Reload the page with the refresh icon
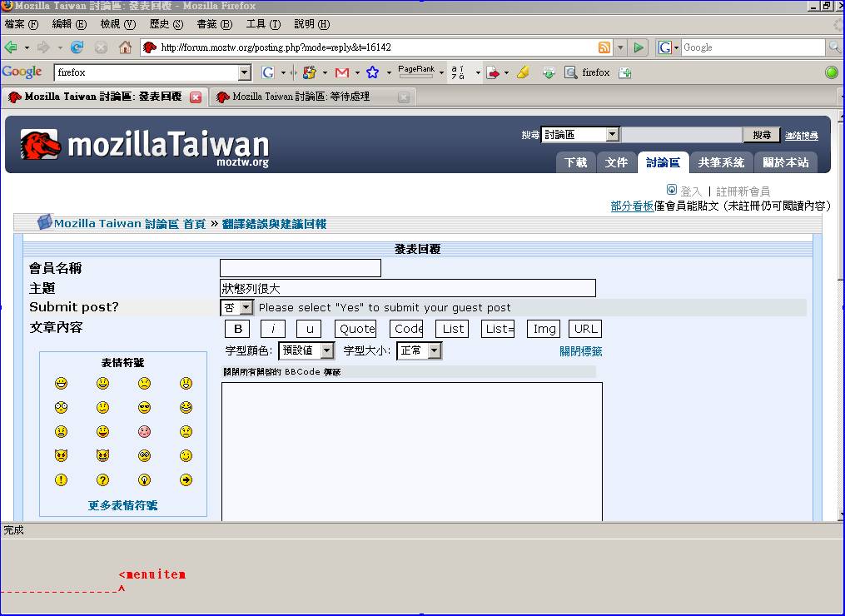Image resolution: width=845 pixels, height=616 pixels. coord(77,47)
